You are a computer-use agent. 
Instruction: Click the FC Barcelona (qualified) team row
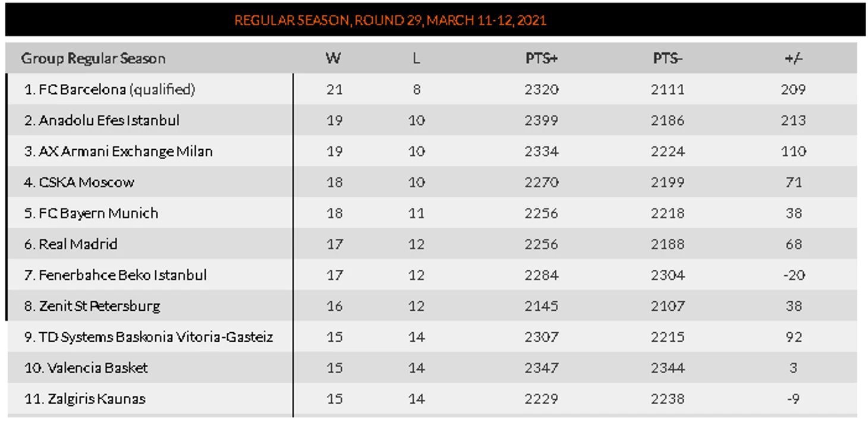(432, 89)
